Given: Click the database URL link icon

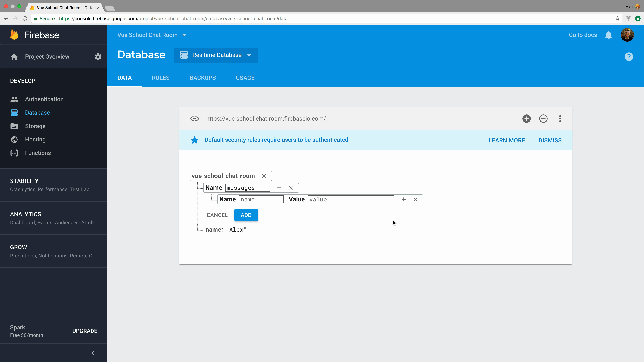Looking at the screenshot, I should [195, 119].
